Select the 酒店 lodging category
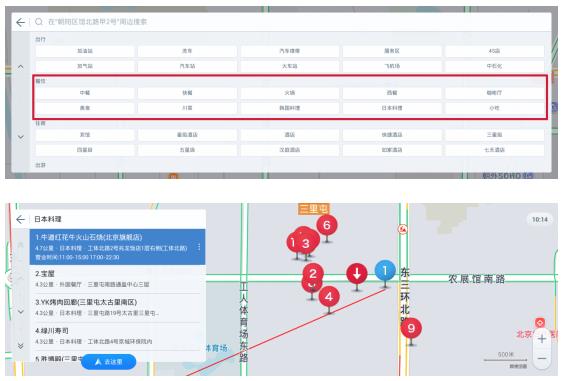 click(290, 135)
